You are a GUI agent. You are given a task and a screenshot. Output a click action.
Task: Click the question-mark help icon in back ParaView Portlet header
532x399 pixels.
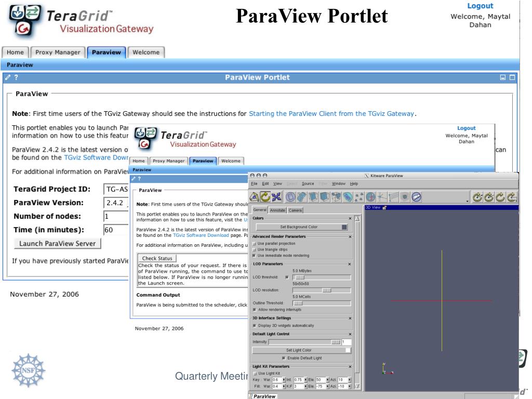(16, 77)
